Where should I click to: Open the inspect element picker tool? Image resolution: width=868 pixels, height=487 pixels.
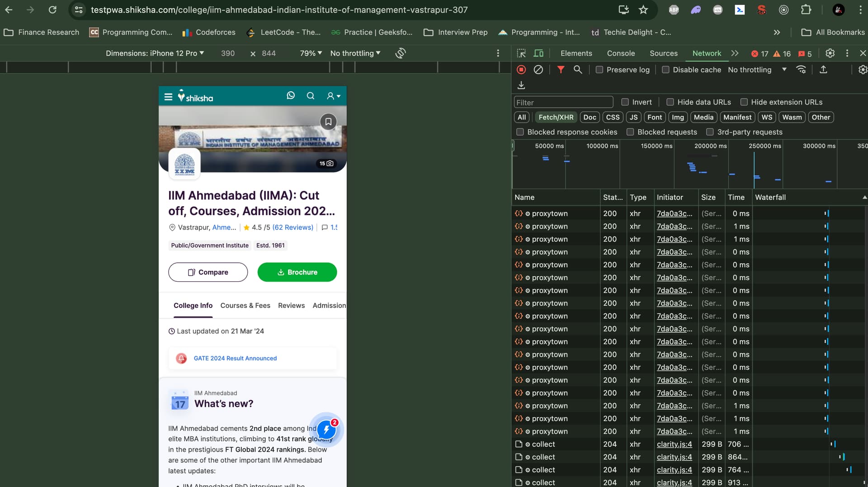pos(521,53)
